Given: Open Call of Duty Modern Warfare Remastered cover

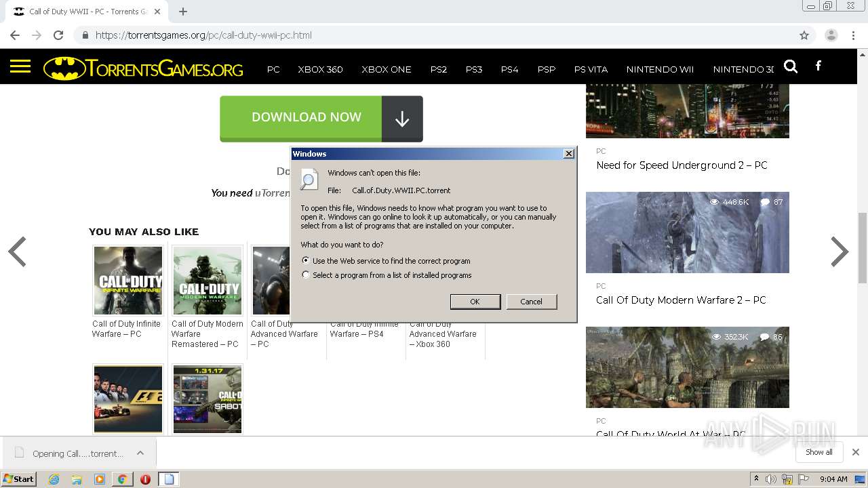Looking at the screenshot, I should 208,281.
